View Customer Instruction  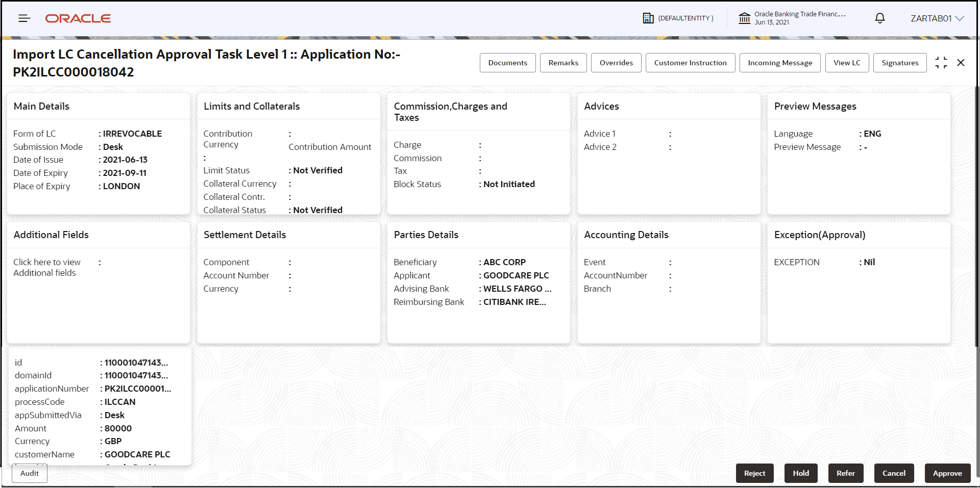click(690, 62)
